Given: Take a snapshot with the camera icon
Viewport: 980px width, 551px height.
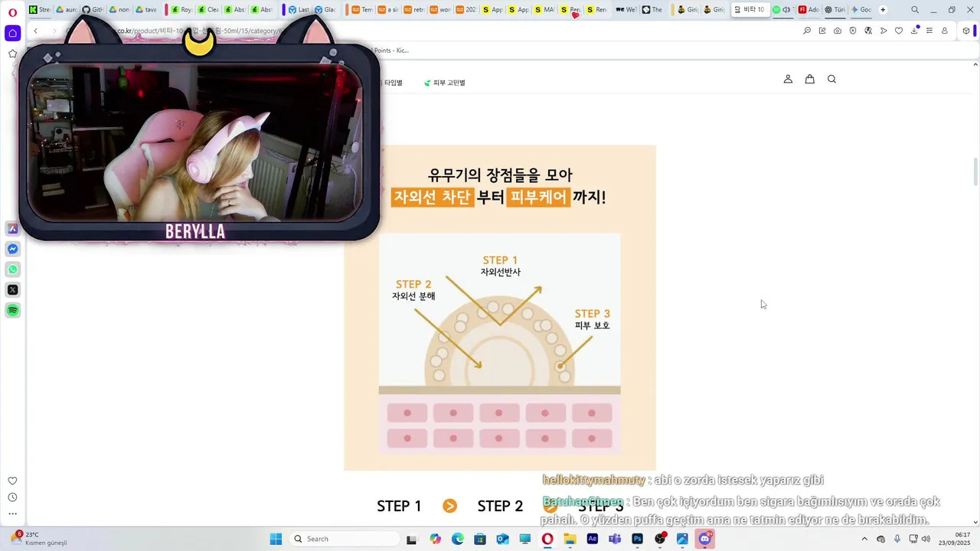Looking at the screenshot, I should pyautogui.click(x=838, y=31).
